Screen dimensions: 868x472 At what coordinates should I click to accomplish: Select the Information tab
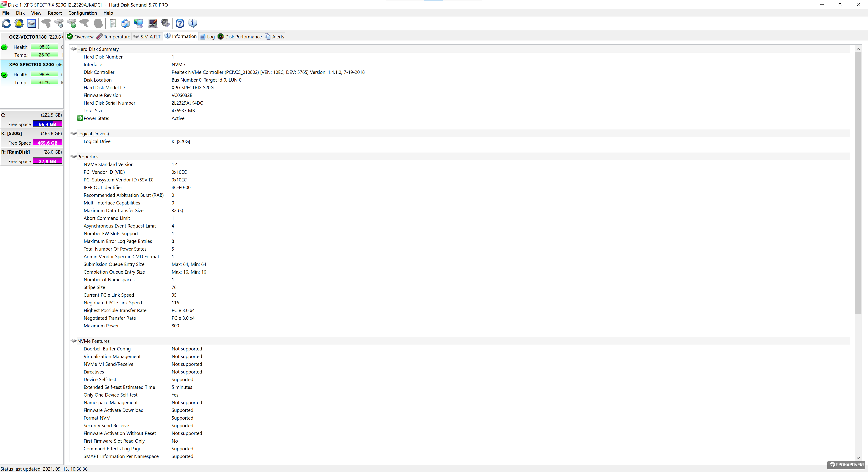pyautogui.click(x=181, y=36)
